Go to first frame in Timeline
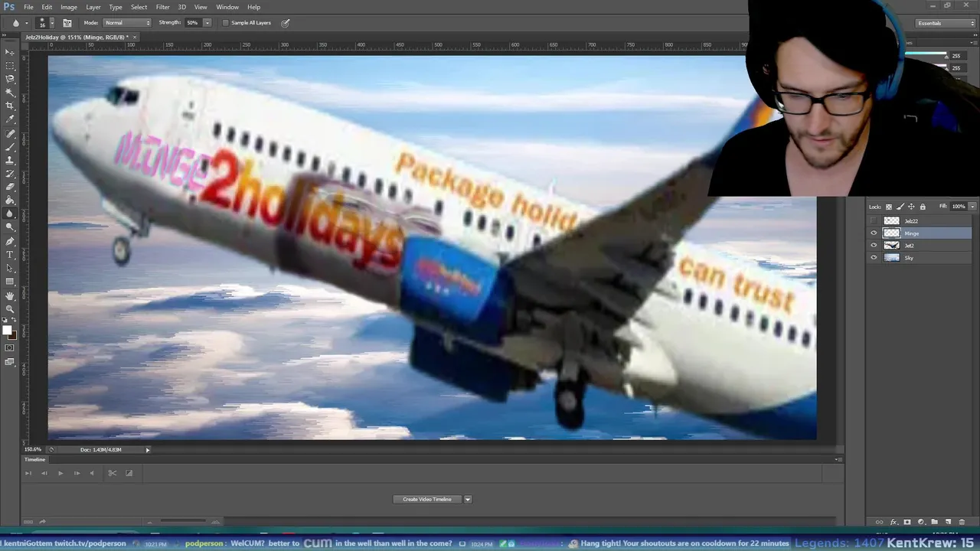 point(28,473)
